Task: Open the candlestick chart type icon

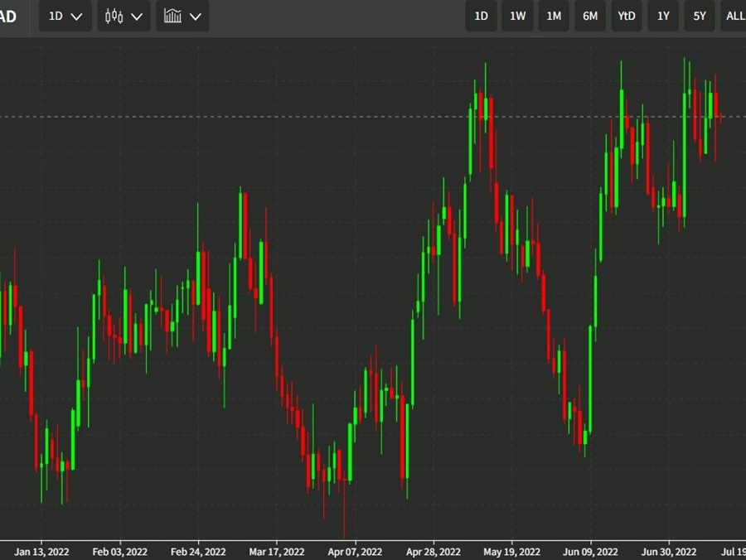Action: click(x=114, y=17)
